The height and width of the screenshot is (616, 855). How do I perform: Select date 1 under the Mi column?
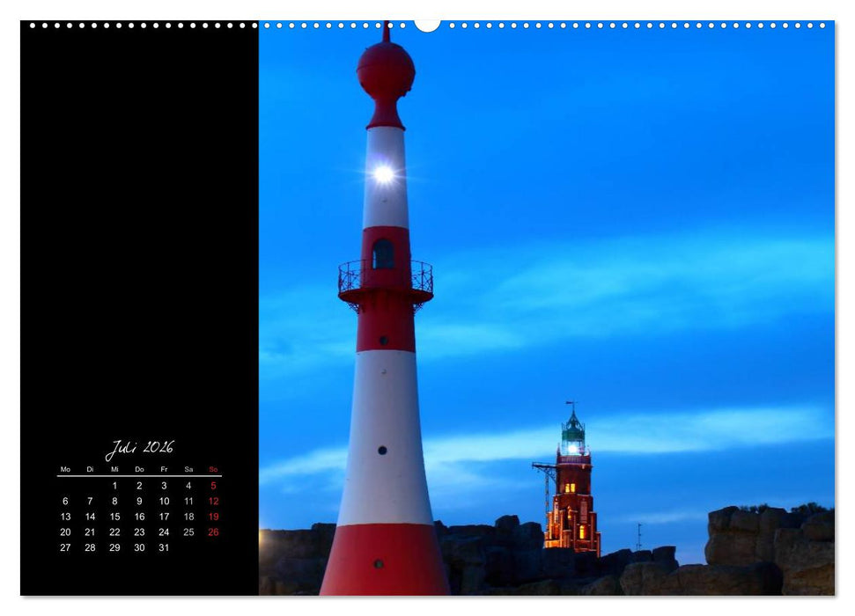coord(114,486)
